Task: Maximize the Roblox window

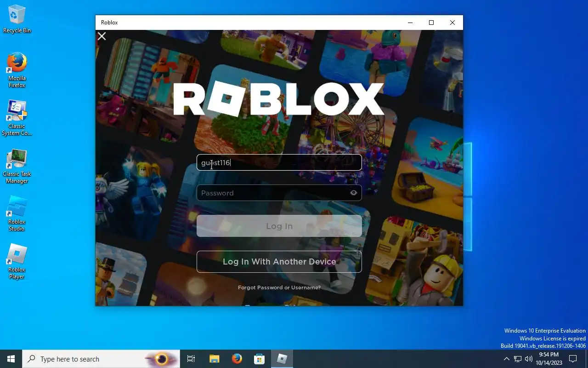Action: [x=431, y=23]
